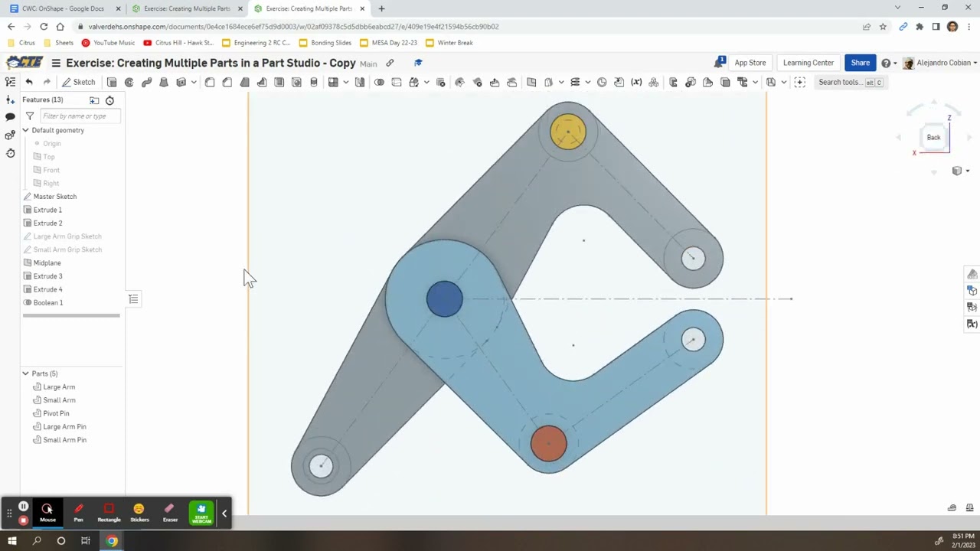Switch to the middle Exercise browser tab
The image size is (980, 551).
186,8
